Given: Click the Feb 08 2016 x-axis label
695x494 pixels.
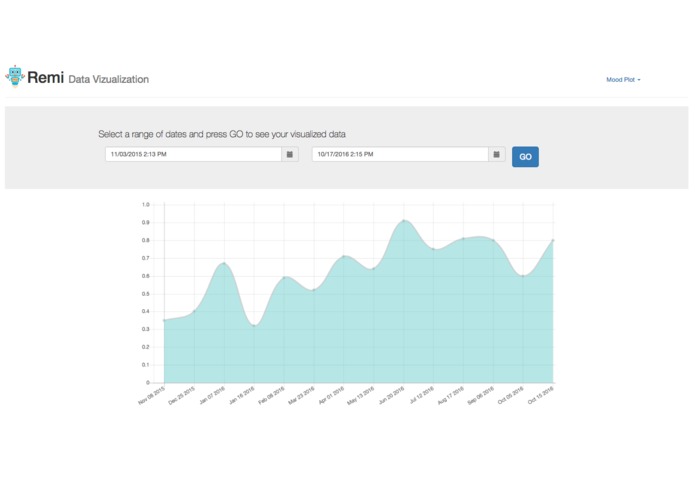Looking at the screenshot, I should click(272, 395).
